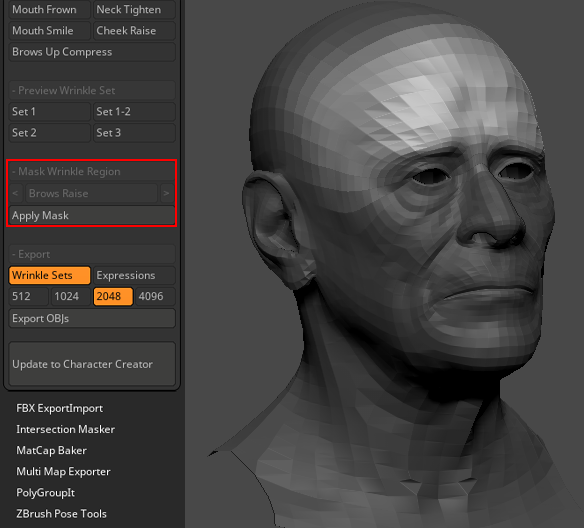Viewport: 584px width, 528px height.
Task: Select the Mouth Smile expression
Action: pyautogui.click(x=50, y=31)
